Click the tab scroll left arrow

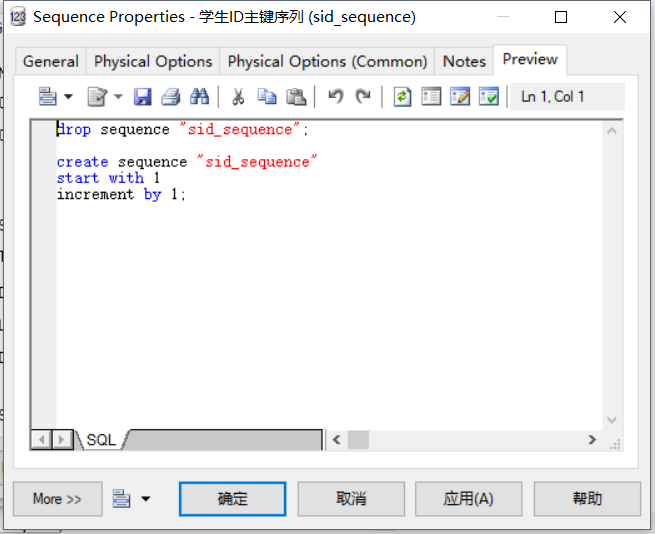41,440
